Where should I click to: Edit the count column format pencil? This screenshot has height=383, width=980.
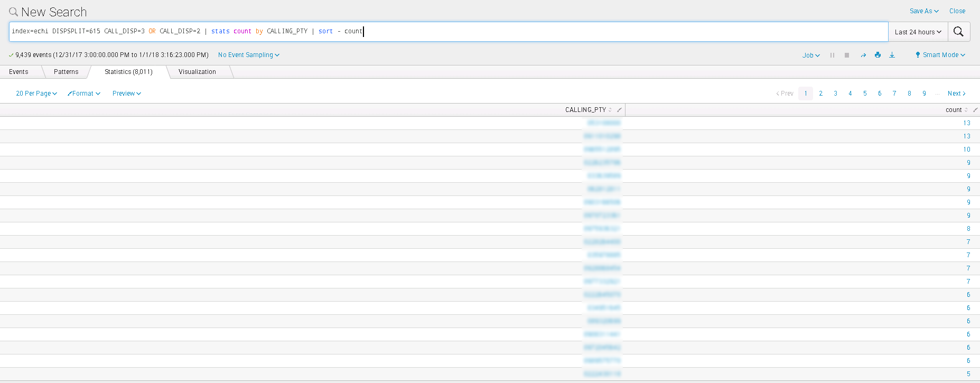[x=975, y=110]
